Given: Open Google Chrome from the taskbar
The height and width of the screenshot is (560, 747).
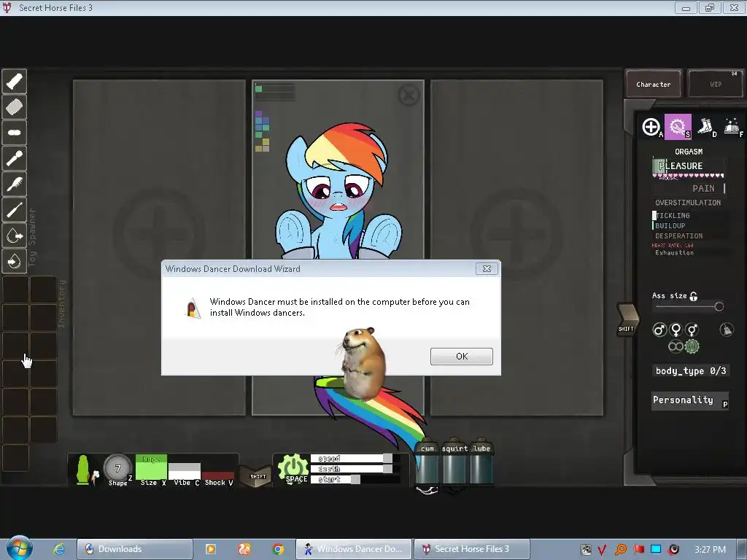Looking at the screenshot, I should (278, 549).
